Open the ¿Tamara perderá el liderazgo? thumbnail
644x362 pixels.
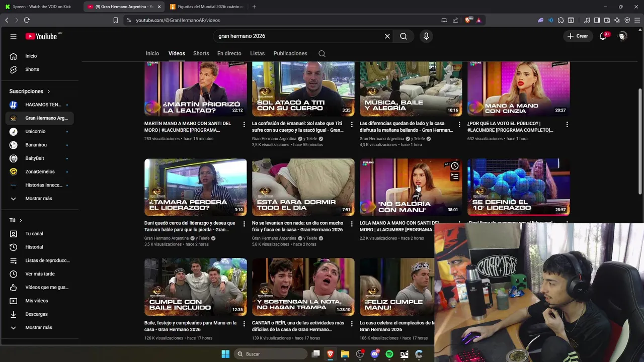pos(196,187)
